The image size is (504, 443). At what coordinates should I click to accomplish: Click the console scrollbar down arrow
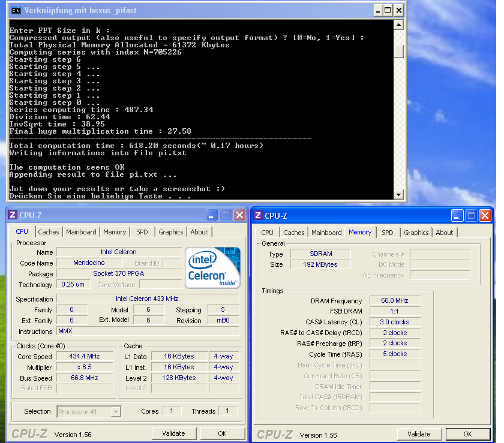coord(398,194)
